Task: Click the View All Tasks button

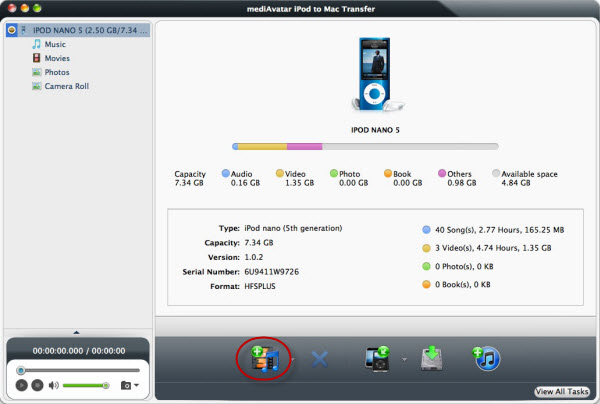Action: pyautogui.click(x=562, y=391)
